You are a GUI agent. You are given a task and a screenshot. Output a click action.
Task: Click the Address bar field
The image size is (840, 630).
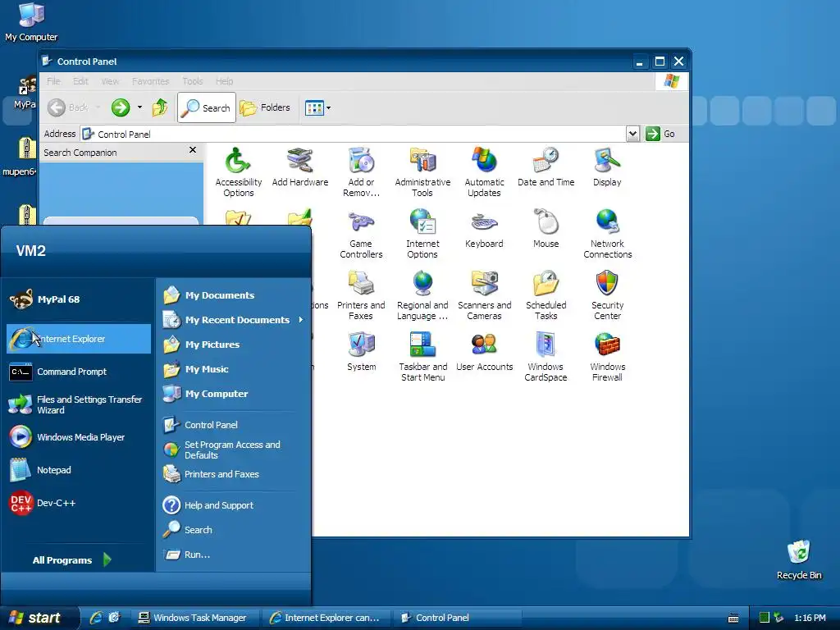click(353, 134)
